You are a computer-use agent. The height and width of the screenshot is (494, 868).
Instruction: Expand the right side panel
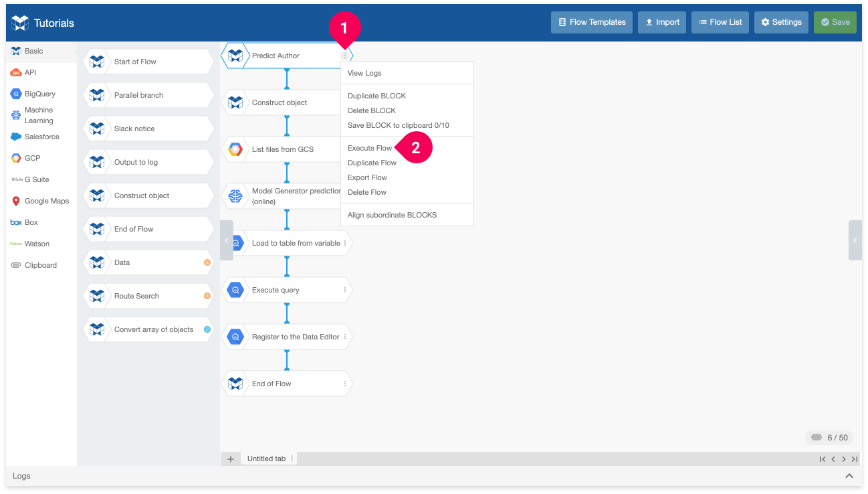[855, 240]
